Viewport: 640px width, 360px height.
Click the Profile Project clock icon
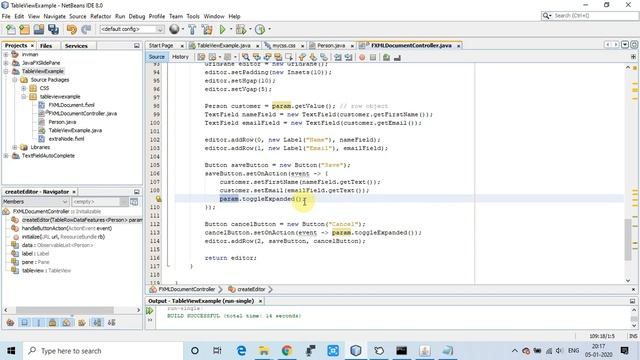coord(260,29)
